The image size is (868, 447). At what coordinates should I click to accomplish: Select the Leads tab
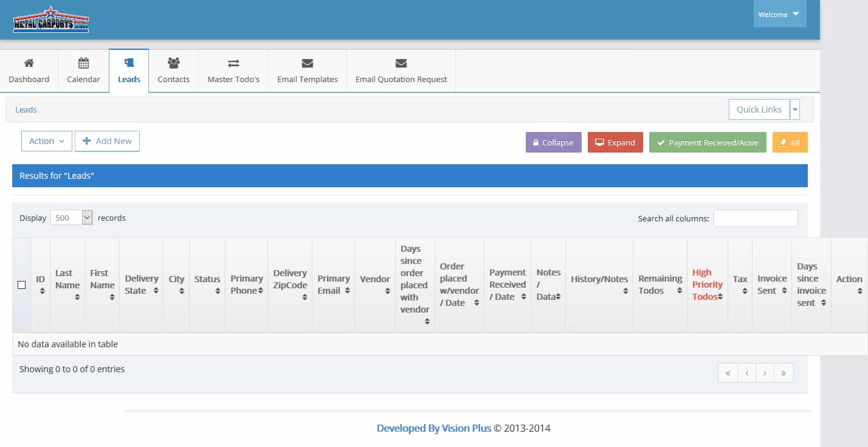tap(128, 71)
